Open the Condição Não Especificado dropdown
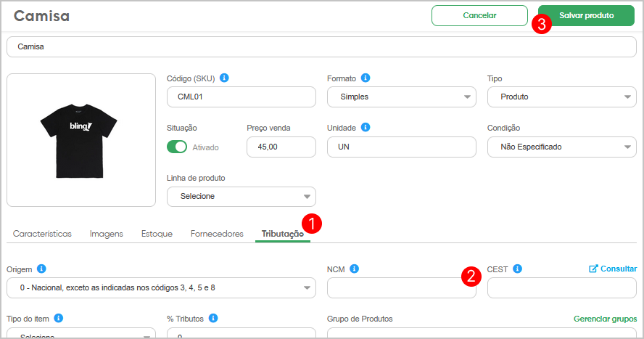This screenshot has height=339, width=644. coord(561,147)
